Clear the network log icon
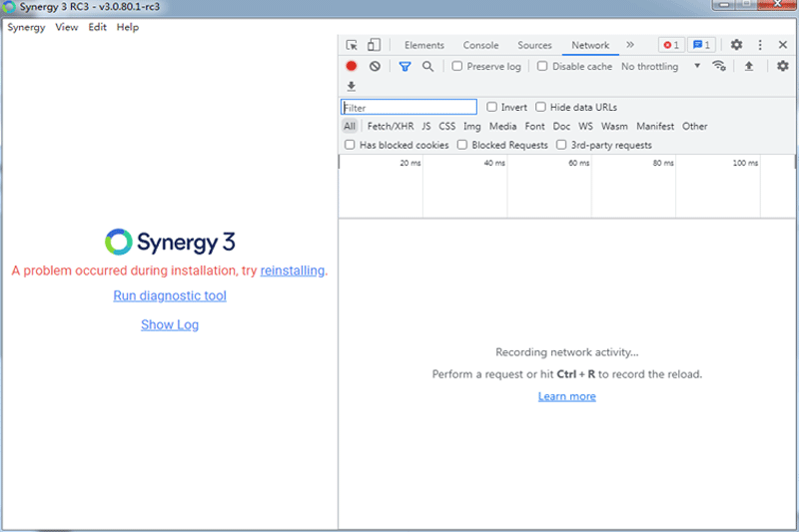Screen dimensions: 799x532 (376, 66)
